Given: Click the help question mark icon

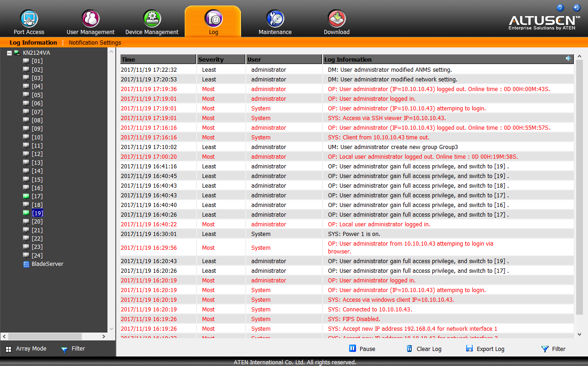Looking at the screenshot, I should (560, 7).
